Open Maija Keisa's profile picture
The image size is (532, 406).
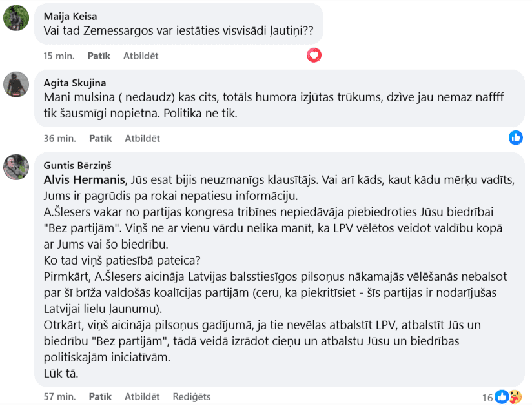coord(16,17)
